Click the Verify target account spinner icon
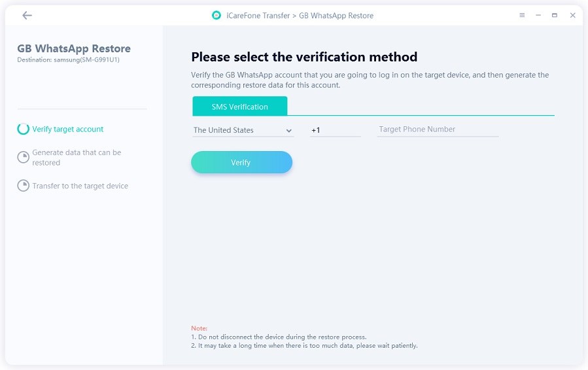This screenshot has width=588, height=370. 23,129
